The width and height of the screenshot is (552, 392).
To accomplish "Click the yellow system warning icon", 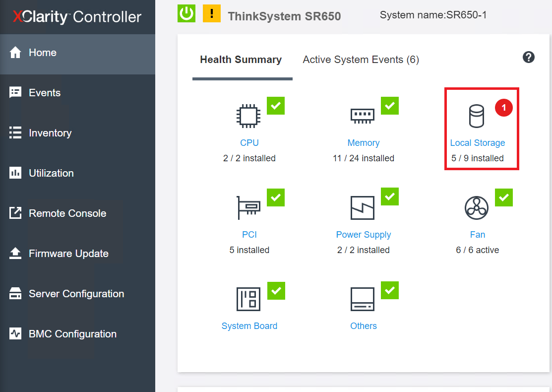I will point(212,13).
